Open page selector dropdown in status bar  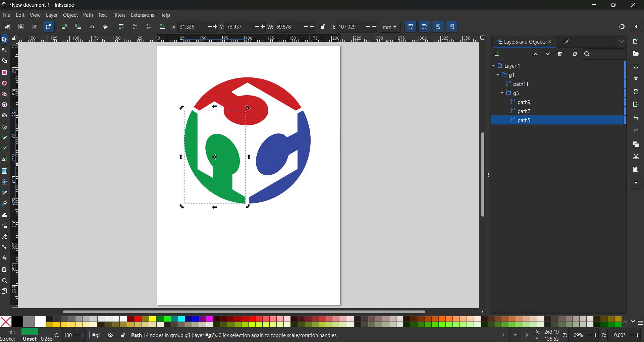(515, 335)
